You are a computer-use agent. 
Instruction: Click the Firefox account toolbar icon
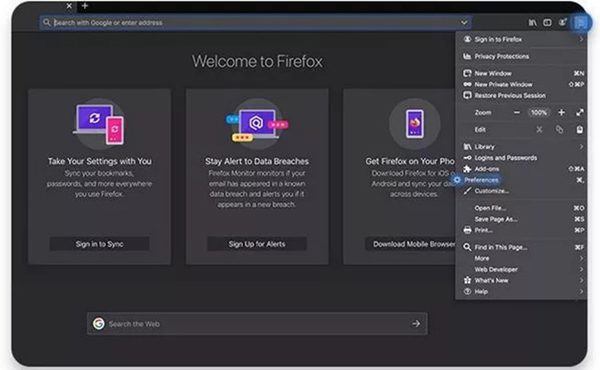point(562,23)
